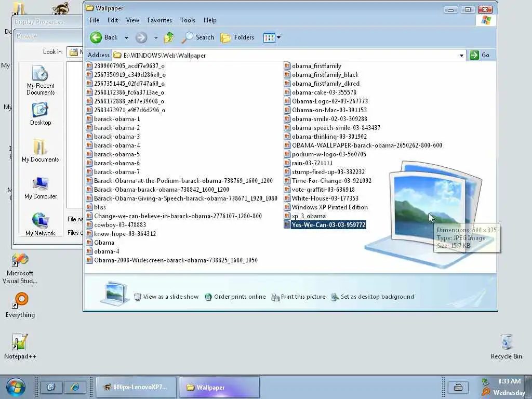Select the Time-For-Change-03-921092 file

[x=328, y=180]
